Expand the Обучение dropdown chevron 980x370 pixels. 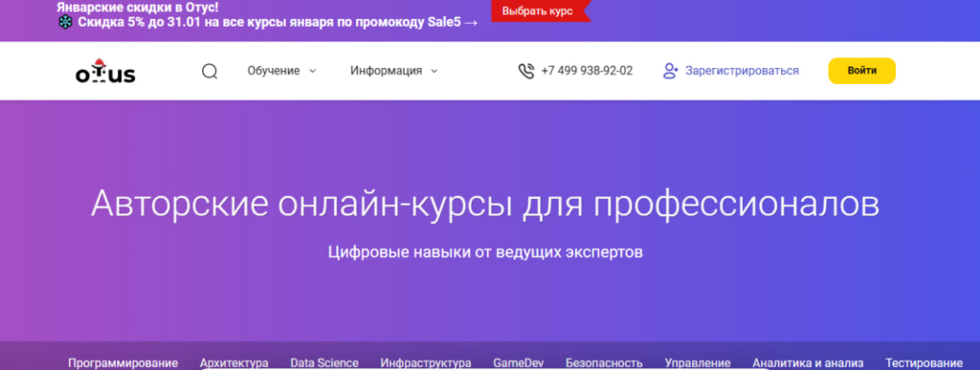pos(313,71)
